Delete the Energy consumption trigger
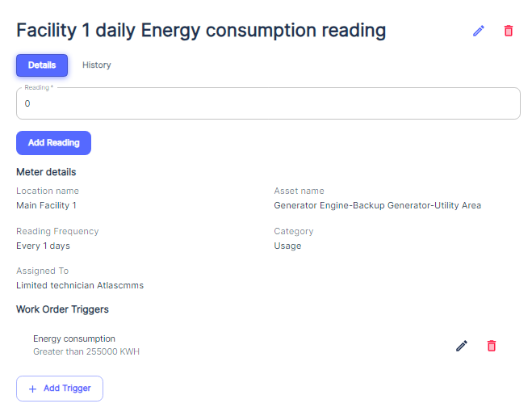Viewport: 532px width, 412px height. 492,346
